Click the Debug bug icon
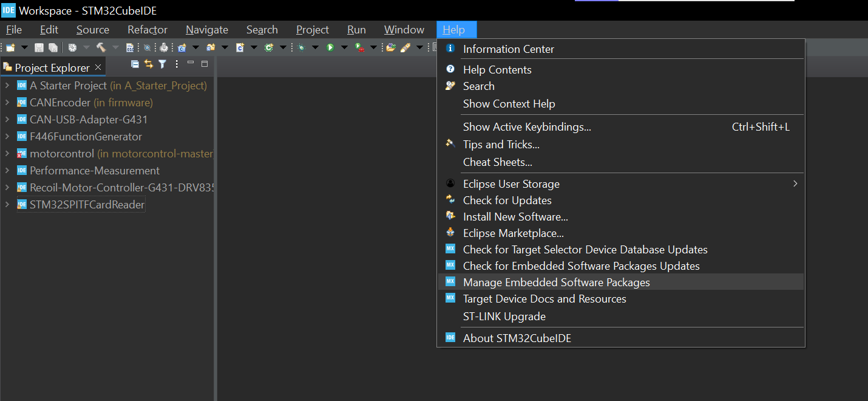The image size is (868, 401). pos(301,47)
